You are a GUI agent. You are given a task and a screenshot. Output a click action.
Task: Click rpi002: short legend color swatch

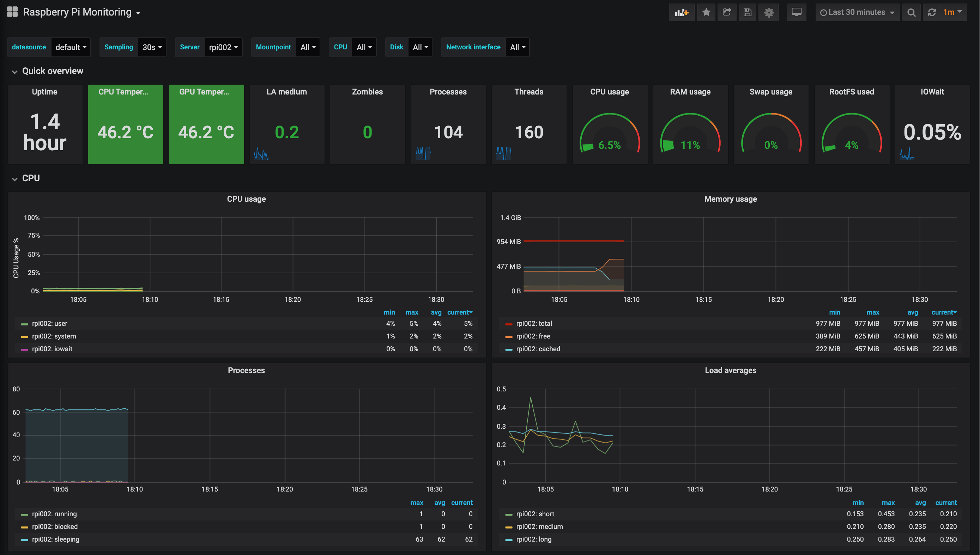click(508, 514)
